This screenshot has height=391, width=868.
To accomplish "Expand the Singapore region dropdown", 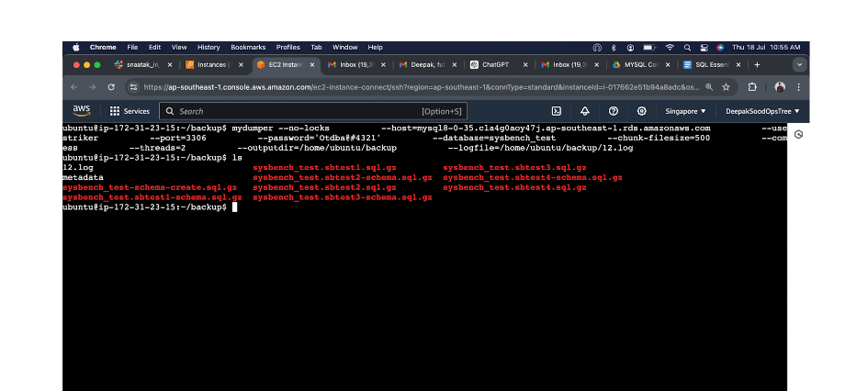I will pyautogui.click(x=684, y=111).
